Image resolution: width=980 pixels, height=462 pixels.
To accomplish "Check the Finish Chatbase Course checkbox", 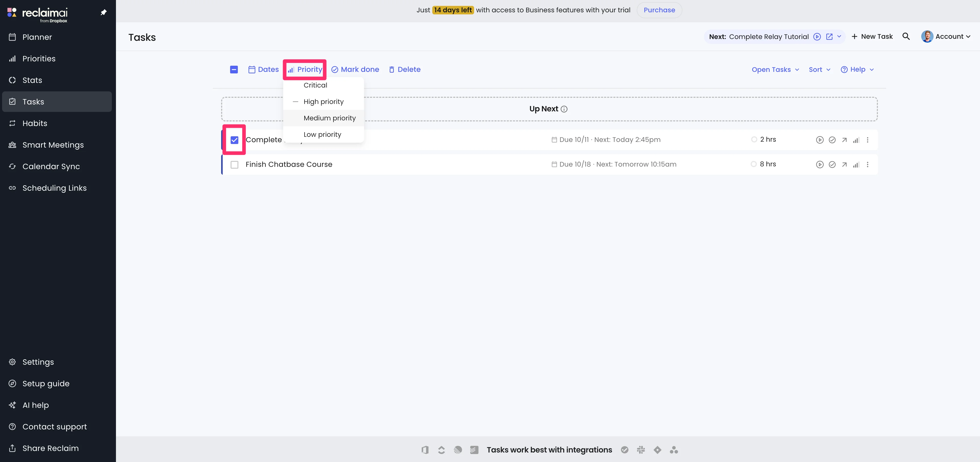I will click(x=234, y=165).
